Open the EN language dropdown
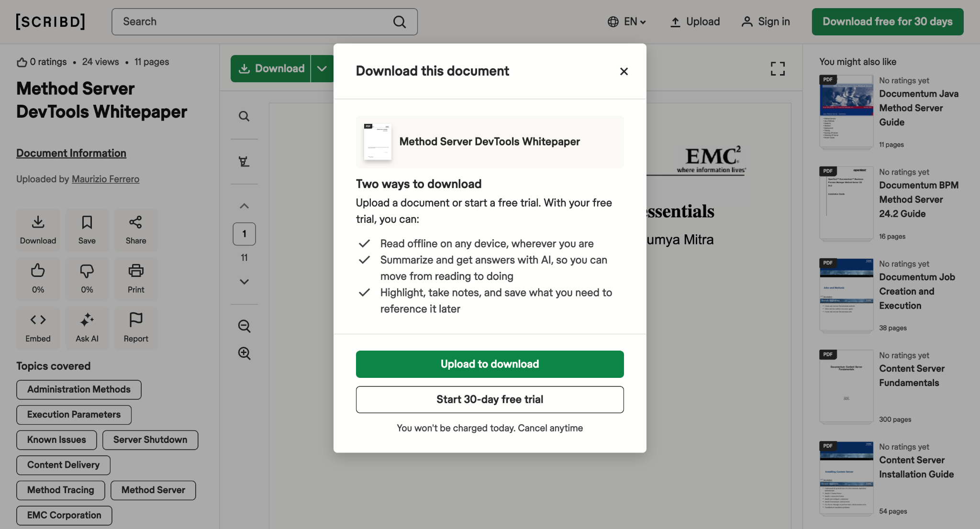 pos(627,22)
